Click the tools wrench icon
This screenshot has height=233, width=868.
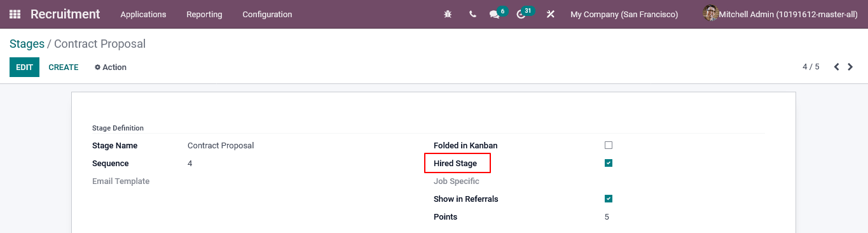551,14
